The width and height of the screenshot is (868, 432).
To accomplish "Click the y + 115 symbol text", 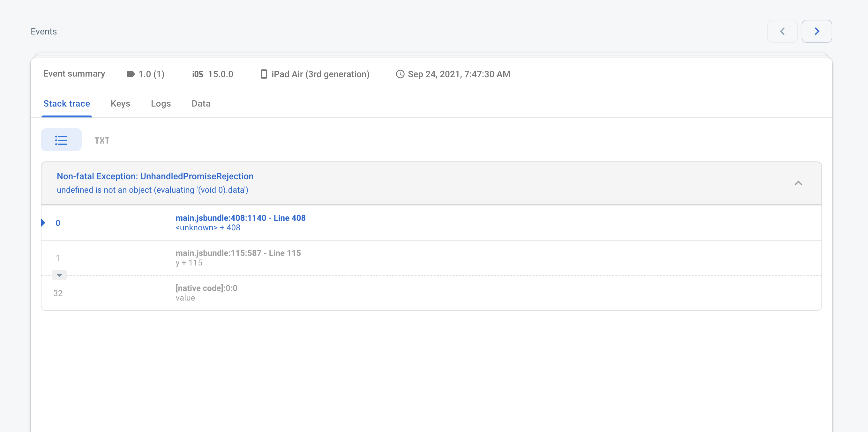I will (189, 263).
